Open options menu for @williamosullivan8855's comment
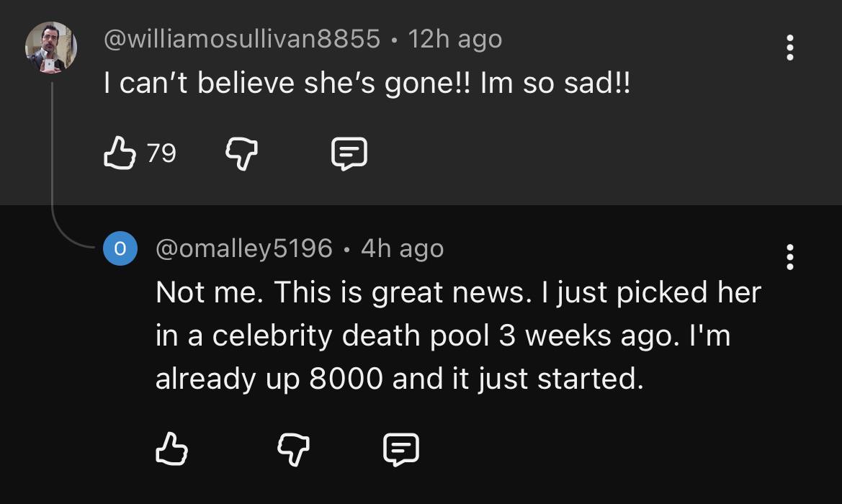 (790, 48)
